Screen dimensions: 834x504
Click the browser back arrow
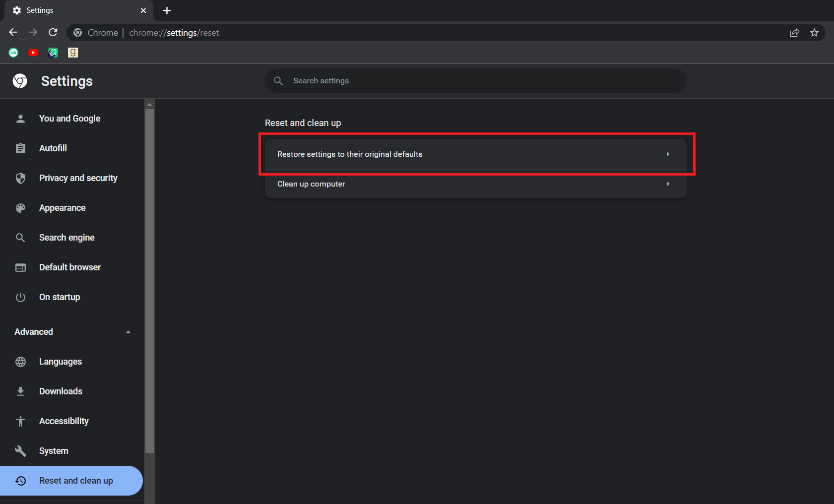(x=13, y=32)
